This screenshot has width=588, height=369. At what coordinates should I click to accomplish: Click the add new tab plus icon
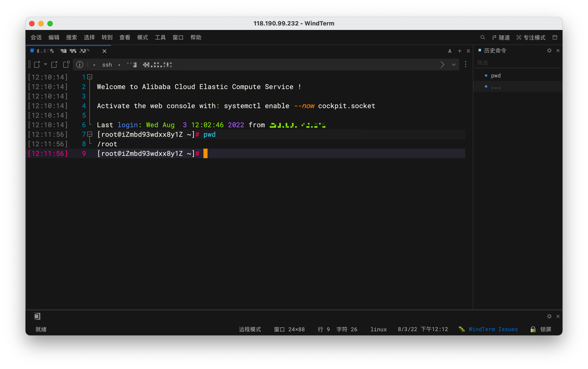(460, 51)
